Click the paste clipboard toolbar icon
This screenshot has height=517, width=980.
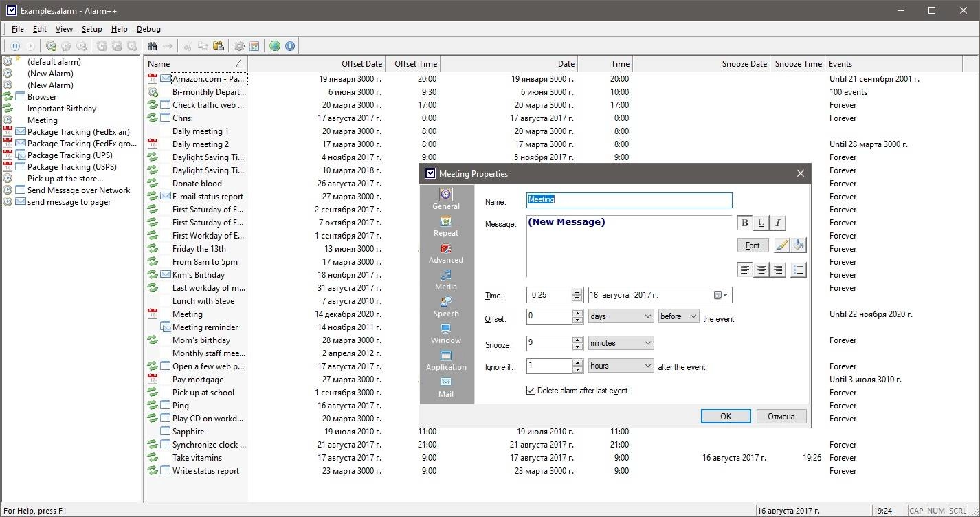[219, 46]
